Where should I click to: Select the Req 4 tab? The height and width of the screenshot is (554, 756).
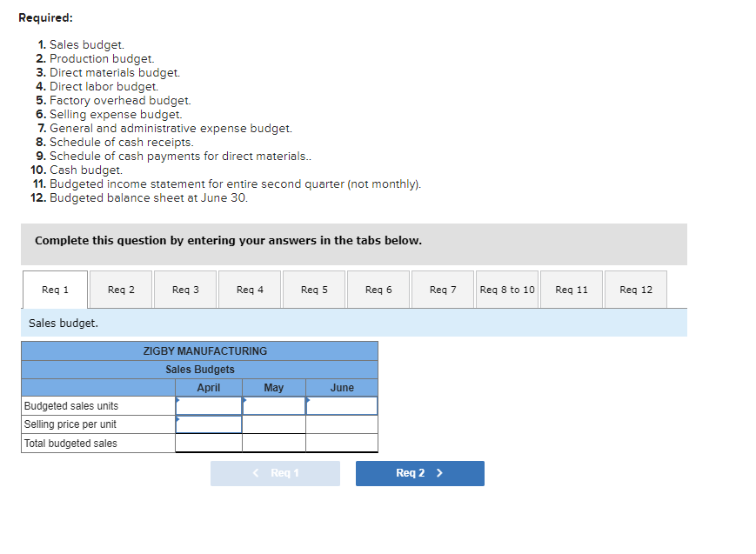click(x=249, y=289)
